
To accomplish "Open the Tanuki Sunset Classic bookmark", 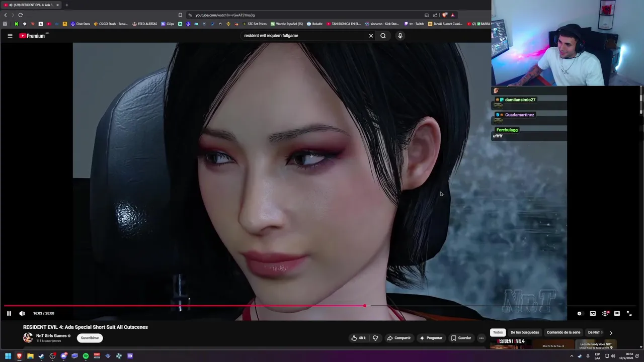I will [x=445, y=24].
